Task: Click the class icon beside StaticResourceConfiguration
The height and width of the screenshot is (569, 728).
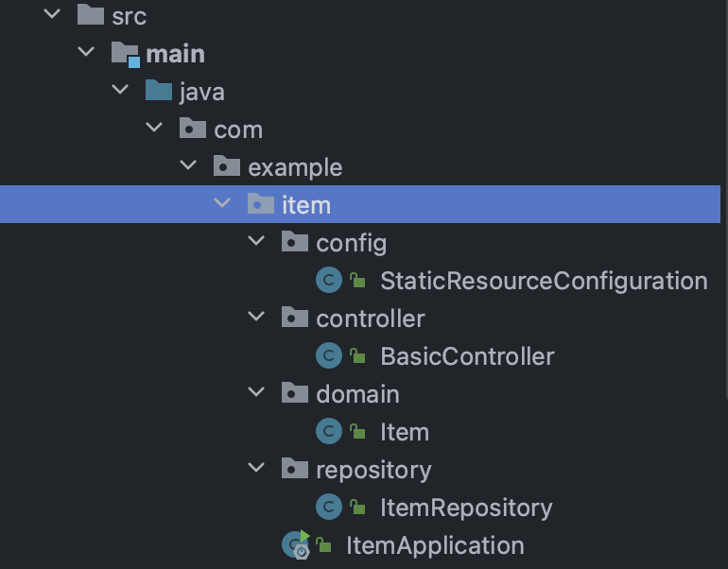Action: (x=329, y=280)
